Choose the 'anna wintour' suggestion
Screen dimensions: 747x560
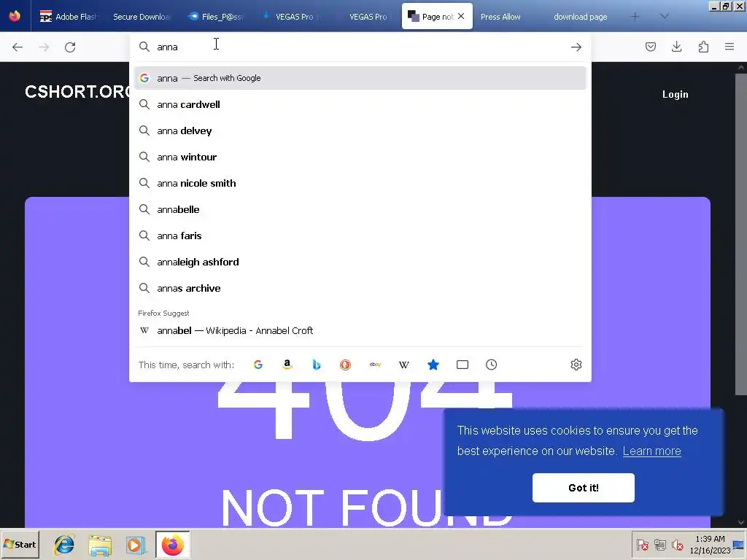pyautogui.click(x=360, y=157)
